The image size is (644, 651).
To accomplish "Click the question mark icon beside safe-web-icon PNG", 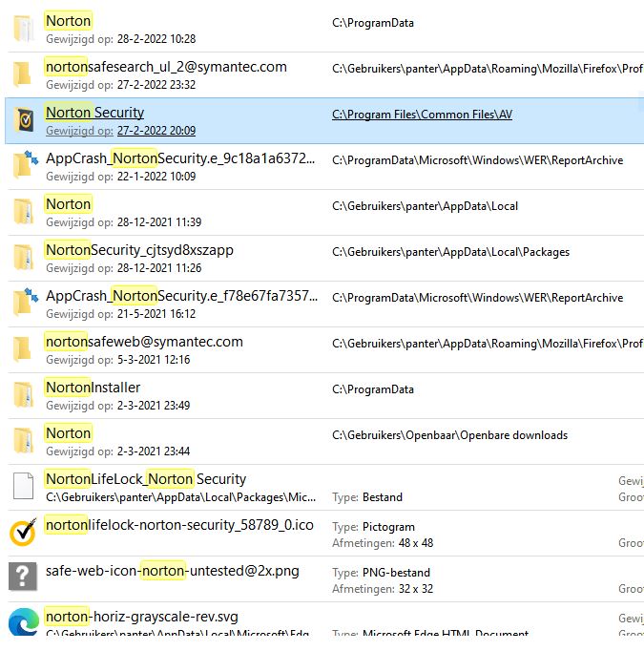I will coord(23,577).
